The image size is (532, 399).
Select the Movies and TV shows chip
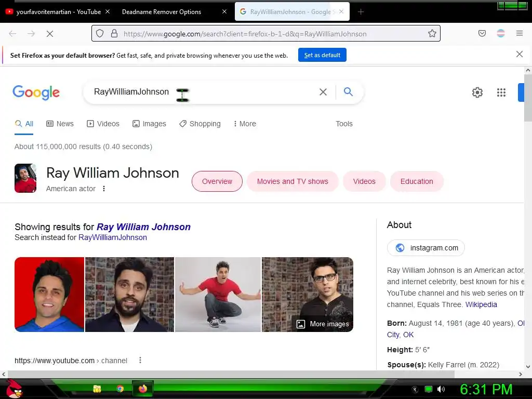[292, 181]
